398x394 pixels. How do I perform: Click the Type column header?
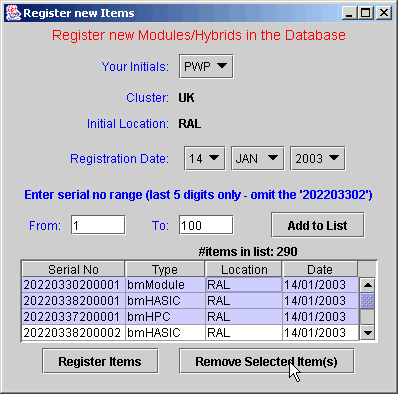pyautogui.click(x=165, y=269)
